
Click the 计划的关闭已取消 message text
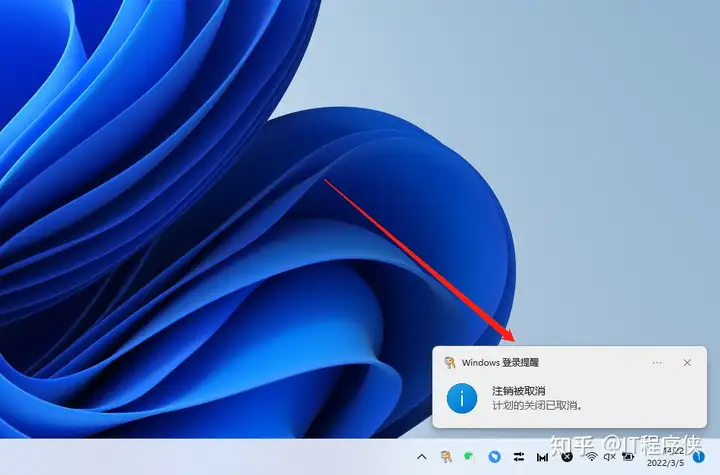[537, 406]
